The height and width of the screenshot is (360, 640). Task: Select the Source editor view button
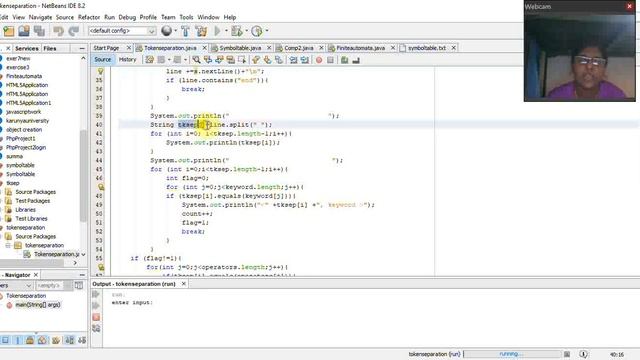(102, 60)
